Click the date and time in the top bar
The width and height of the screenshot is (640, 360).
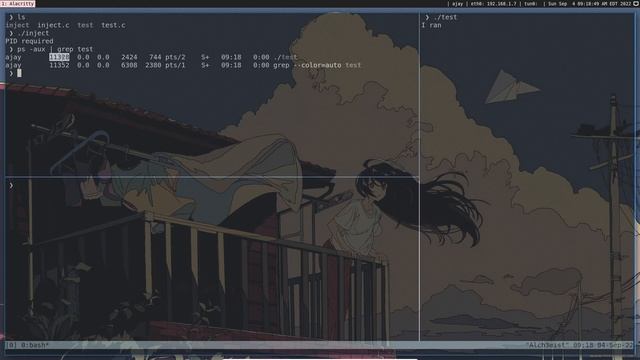(589, 4)
